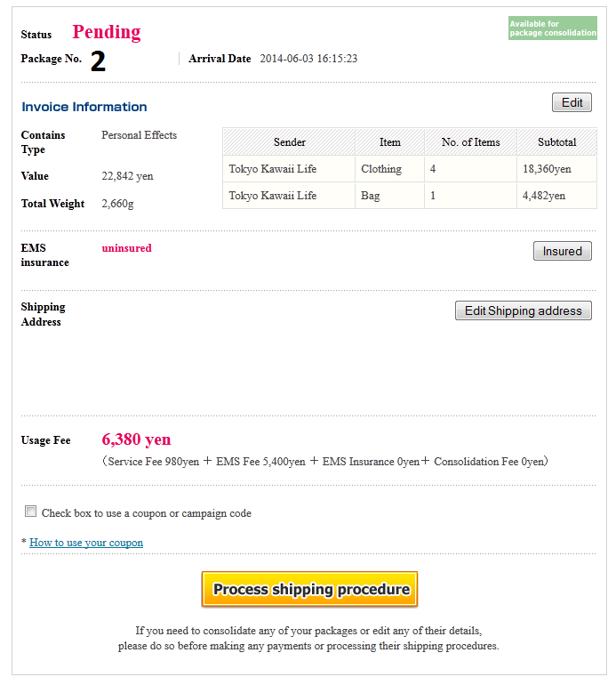Click the Clothing item cell

click(381, 169)
